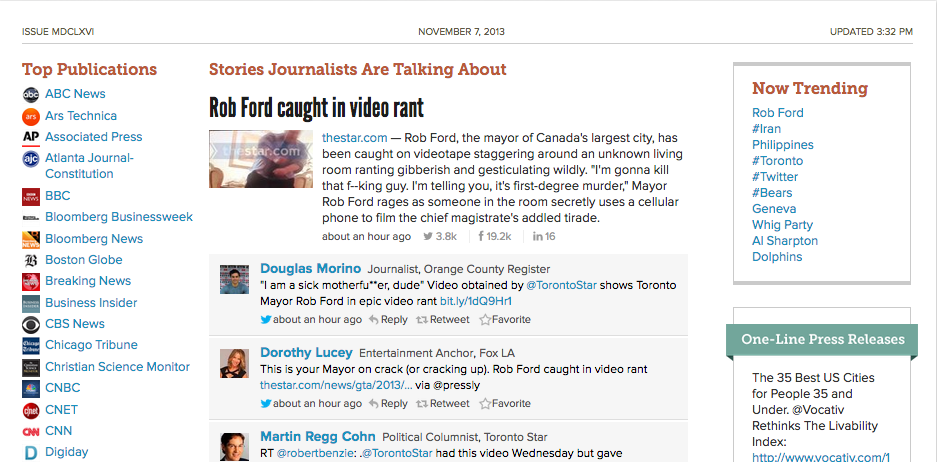Open headline Rob Ford caught in video rant
Viewport: 937px width, 462px height.
coord(316,108)
